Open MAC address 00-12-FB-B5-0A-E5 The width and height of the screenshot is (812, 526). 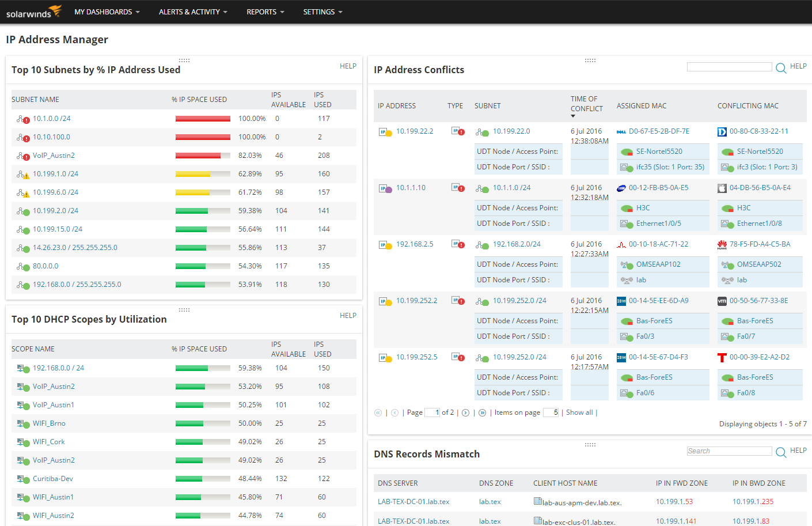click(658, 188)
